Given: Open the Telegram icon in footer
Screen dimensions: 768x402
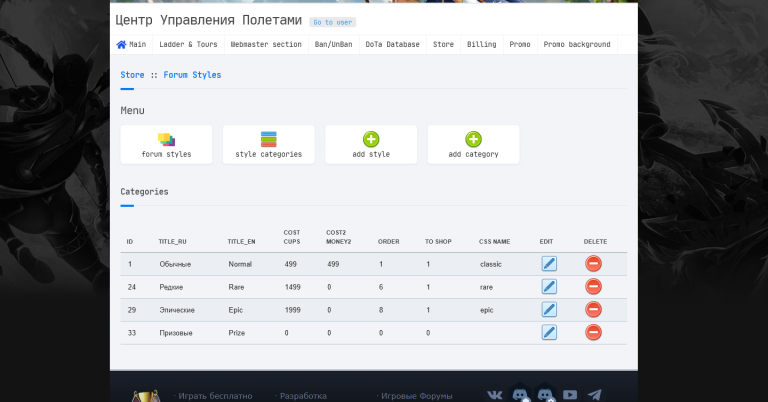Looking at the screenshot, I should [595, 395].
